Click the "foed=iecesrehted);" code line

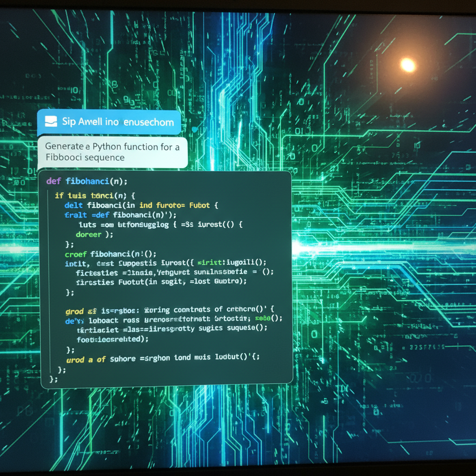(x=112, y=339)
